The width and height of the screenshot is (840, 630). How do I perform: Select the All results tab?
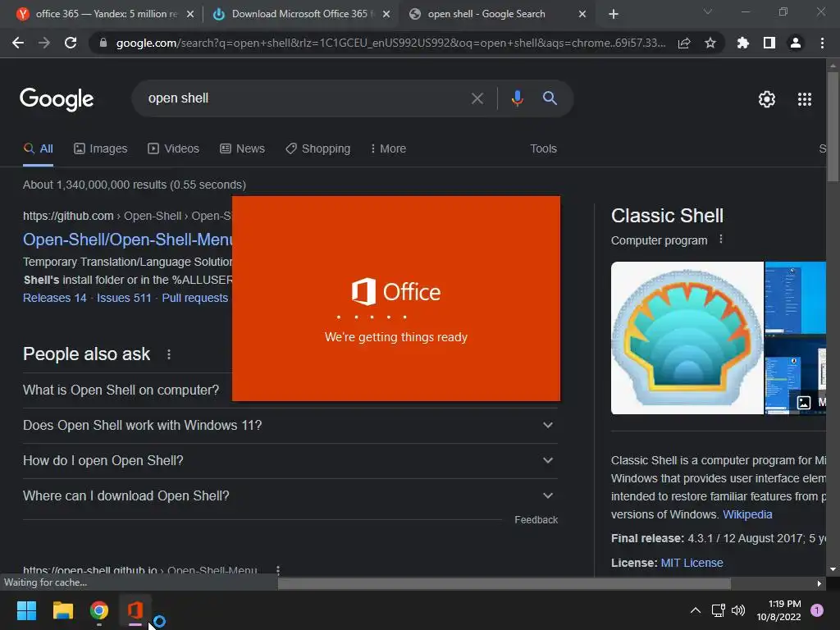click(x=38, y=149)
